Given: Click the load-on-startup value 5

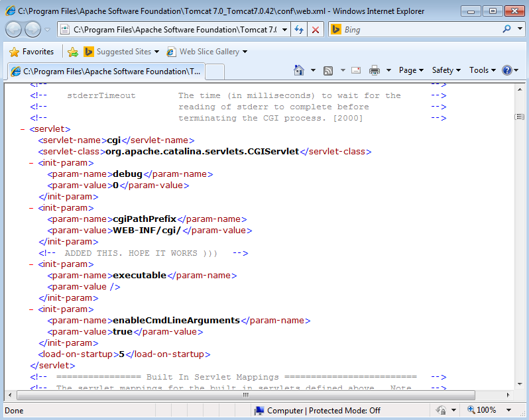Looking at the screenshot, I should click(x=122, y=354).
